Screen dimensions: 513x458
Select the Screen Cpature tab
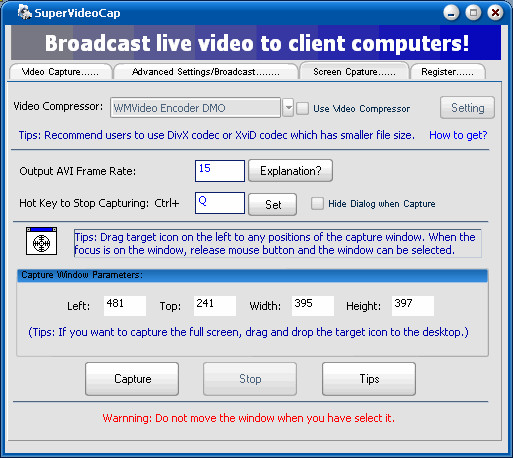click(x=354, y=71)
